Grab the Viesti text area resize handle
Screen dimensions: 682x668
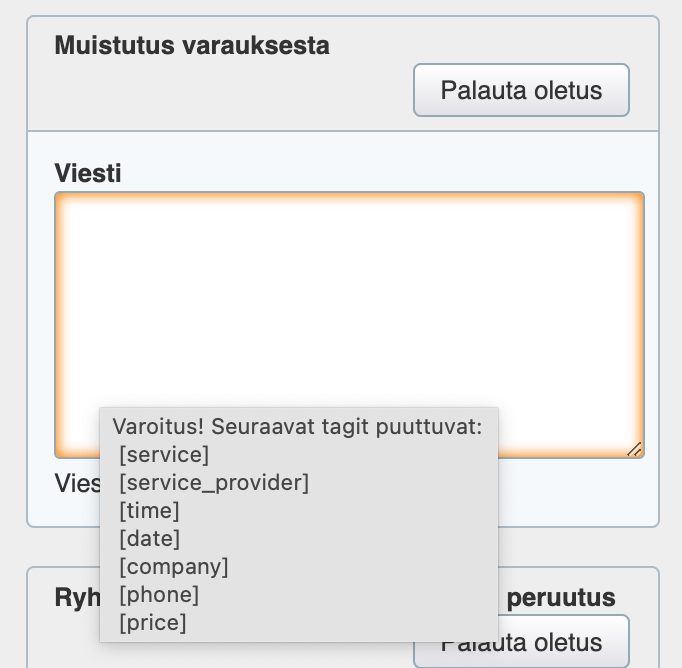pyautogui.click(x=634, y=449)
